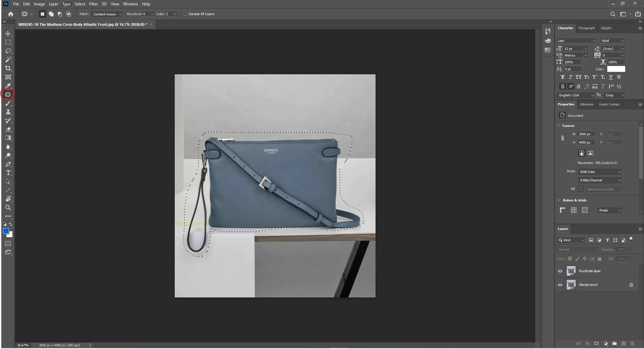Switch to the Glyphs tab
644x349 pixels.
point(606,28)
